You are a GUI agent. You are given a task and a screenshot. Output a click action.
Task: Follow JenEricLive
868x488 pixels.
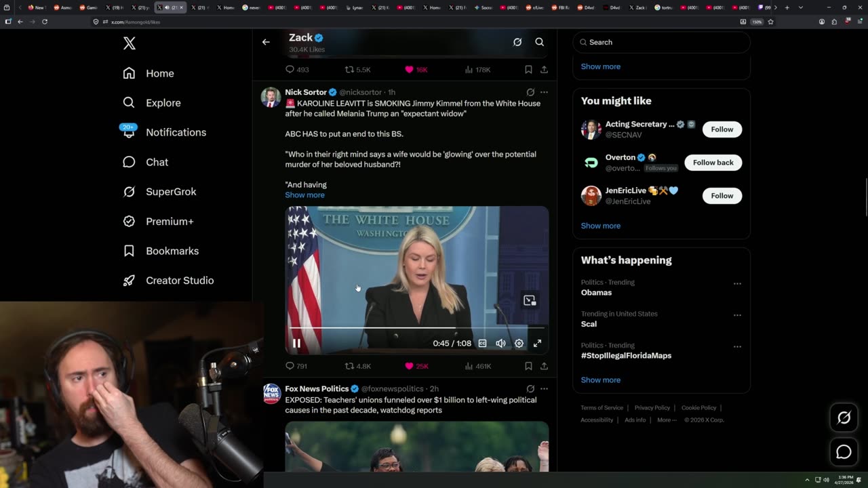pos(722,196)
